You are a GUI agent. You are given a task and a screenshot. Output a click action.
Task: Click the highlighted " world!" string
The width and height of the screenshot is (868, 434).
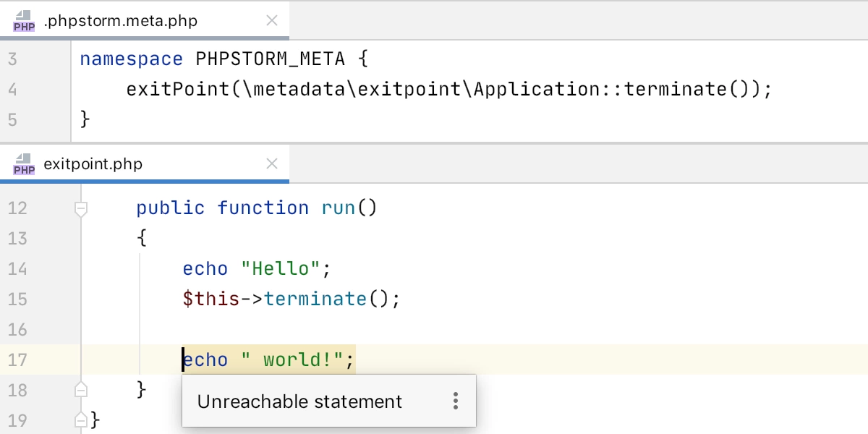coord(292,360)
